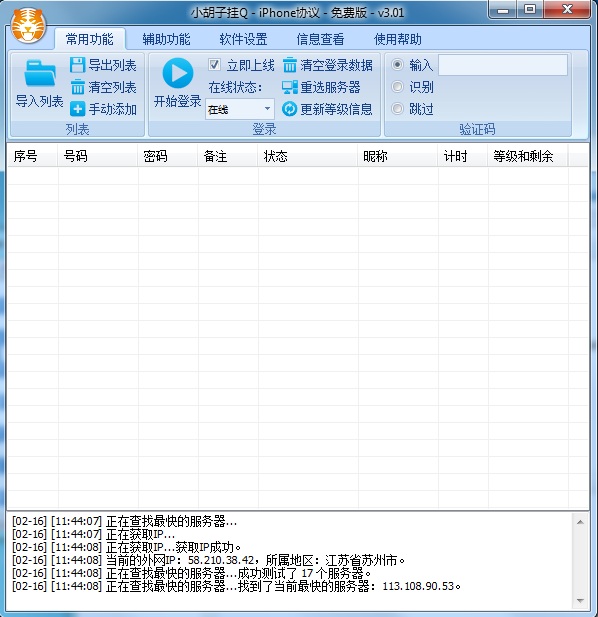Viewport: 598px width, 617px height.
Task: Click the 导入列表 folder icon
Action: [40, 73]
